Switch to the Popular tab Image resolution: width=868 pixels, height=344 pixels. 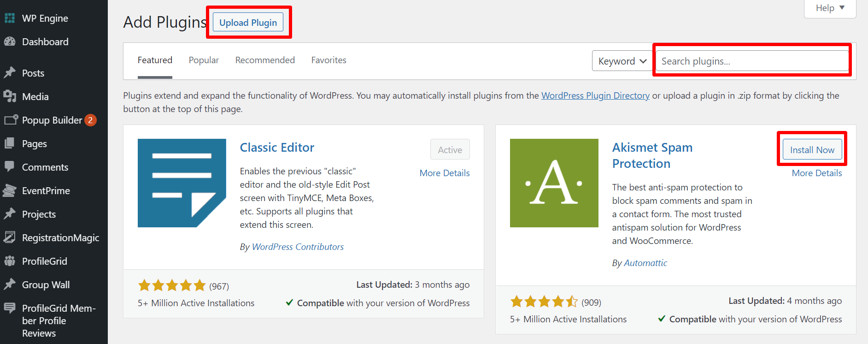[x=204, y=60]
